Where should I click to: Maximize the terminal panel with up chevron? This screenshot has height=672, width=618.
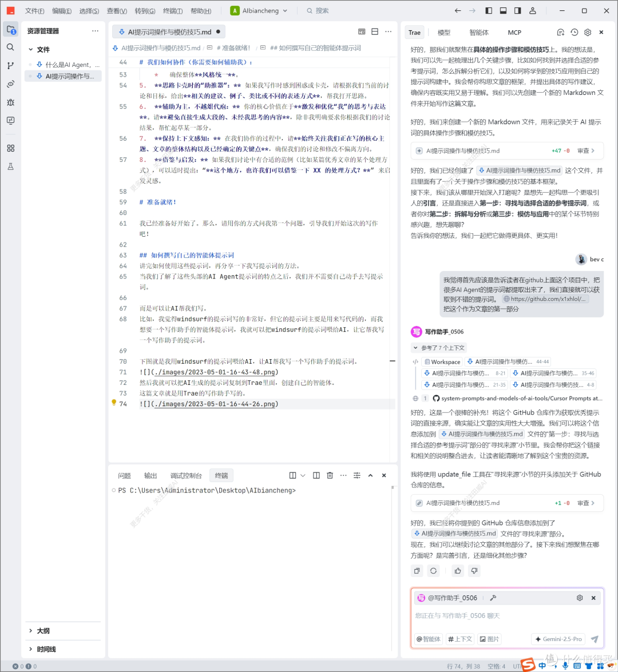click(x=371, y=475)
